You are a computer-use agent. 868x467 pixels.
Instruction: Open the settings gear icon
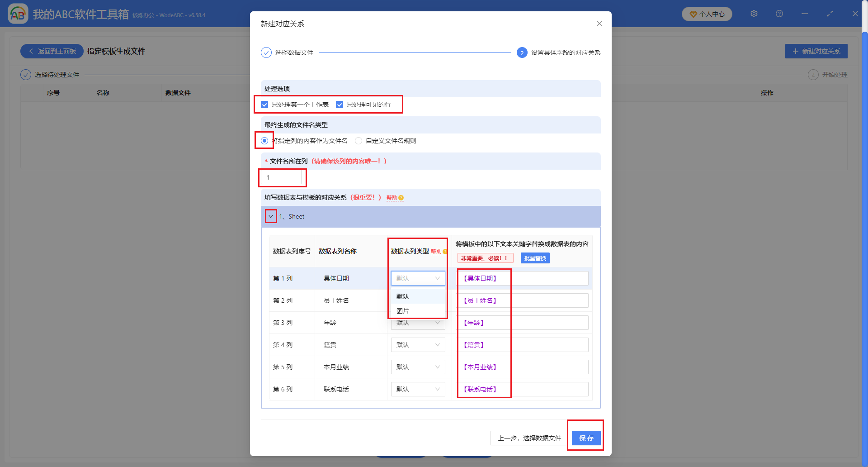tap(754, 14)
